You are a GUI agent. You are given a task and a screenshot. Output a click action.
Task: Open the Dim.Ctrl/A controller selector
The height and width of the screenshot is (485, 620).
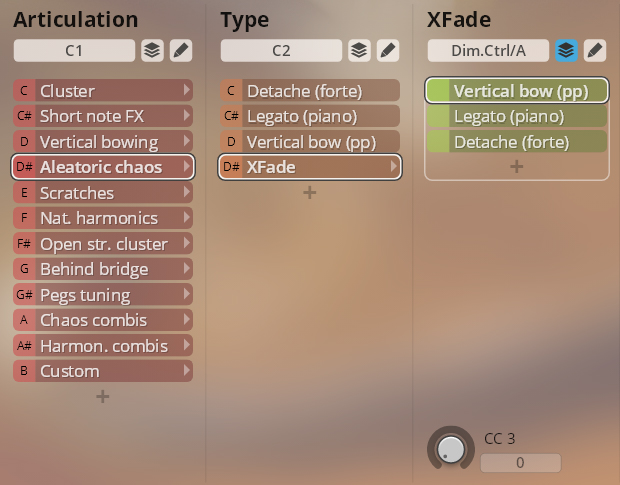(488, 51)
